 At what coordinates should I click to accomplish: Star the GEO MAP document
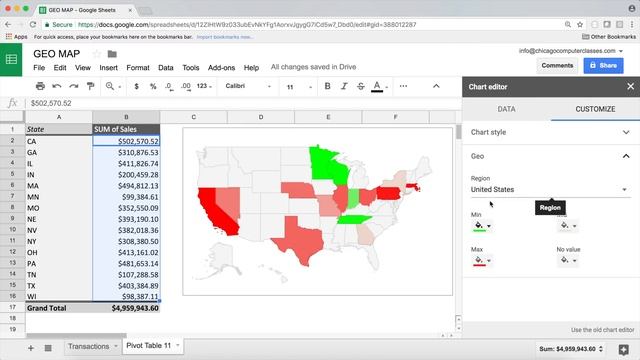tap(97, 54)
